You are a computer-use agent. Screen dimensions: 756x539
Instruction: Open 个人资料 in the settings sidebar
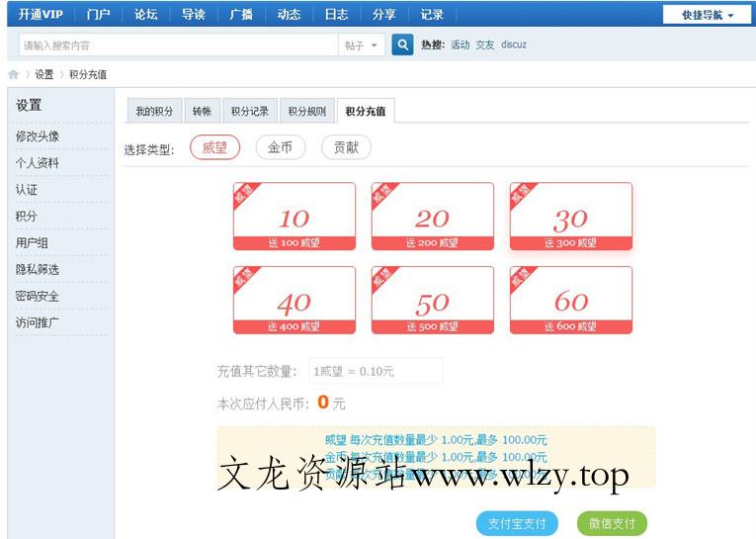tap(38, 162)
